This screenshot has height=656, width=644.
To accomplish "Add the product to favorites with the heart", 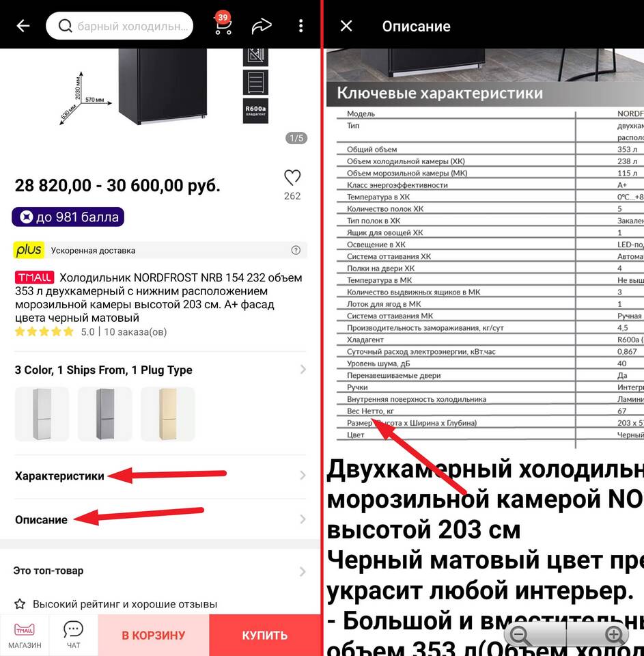I will 292,178.
